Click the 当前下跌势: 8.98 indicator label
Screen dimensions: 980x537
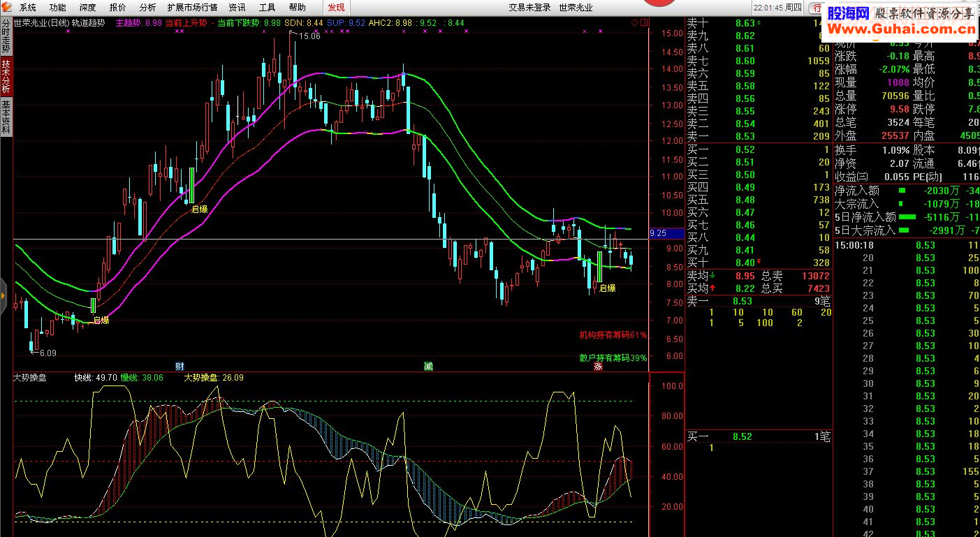pos(249,23)
